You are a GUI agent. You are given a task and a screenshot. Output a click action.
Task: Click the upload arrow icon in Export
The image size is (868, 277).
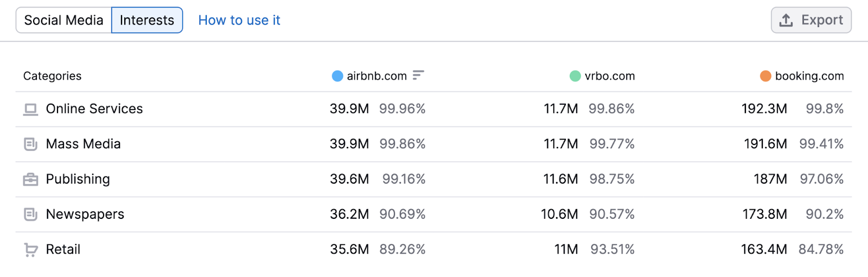[786, 21]
